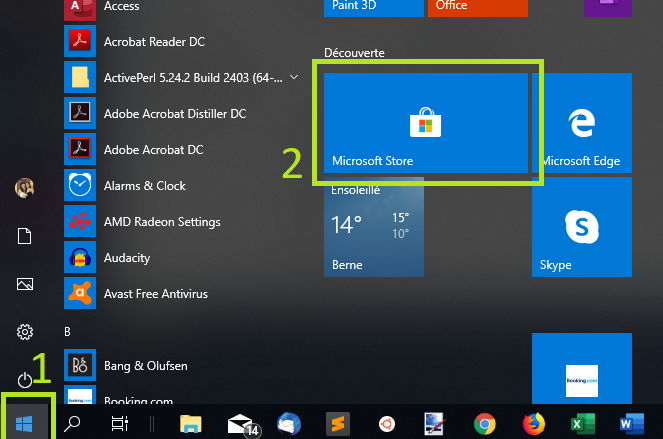
Task: Open the Skype tile
Action: [x=582, y=227]
